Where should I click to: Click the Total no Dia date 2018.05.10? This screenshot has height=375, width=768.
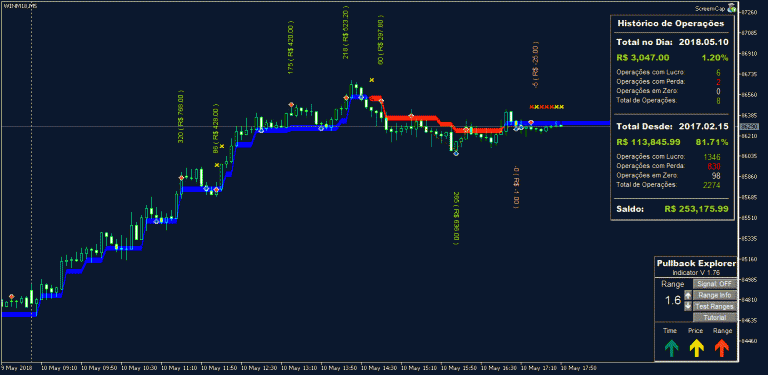tap(704, 42)
